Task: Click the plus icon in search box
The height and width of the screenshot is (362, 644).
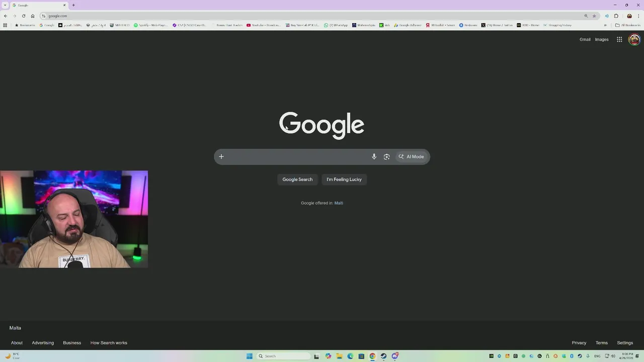Action: [221, 156]
